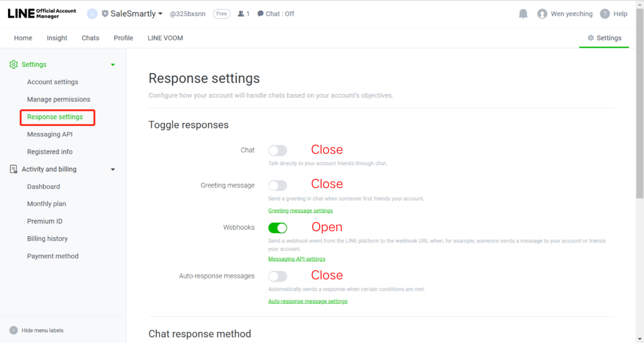Image resolution: width=644 pixels, height=343 pixels.
Task: Click the Chat status speech bubble icon
Action: click(x=260, y=13)
